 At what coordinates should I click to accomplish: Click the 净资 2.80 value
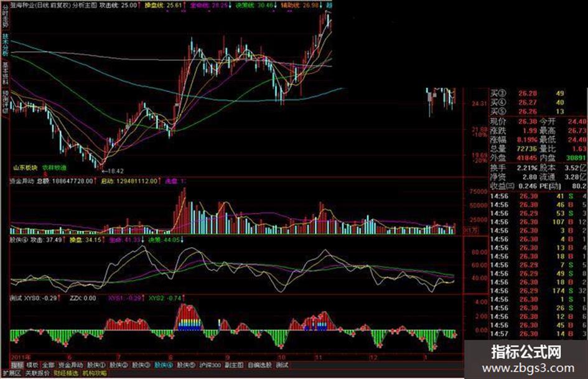tap(530, 177)
